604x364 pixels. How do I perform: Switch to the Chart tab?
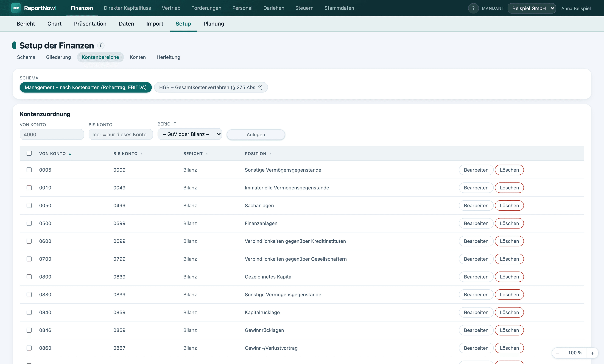point(54,24)
